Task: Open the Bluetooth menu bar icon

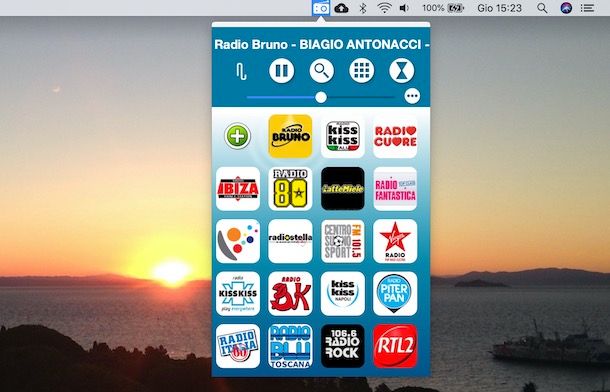Action: [363, 8]
